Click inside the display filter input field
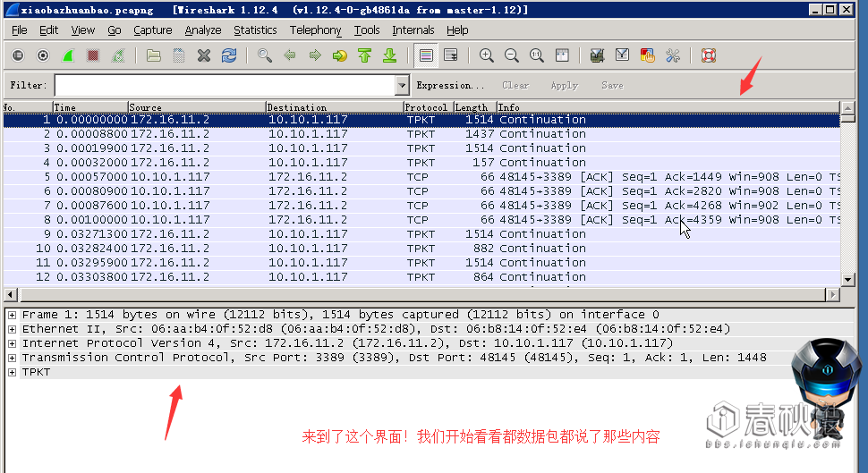Image resolution: width=868 pixels, height=473 pixels. point(226,86)
